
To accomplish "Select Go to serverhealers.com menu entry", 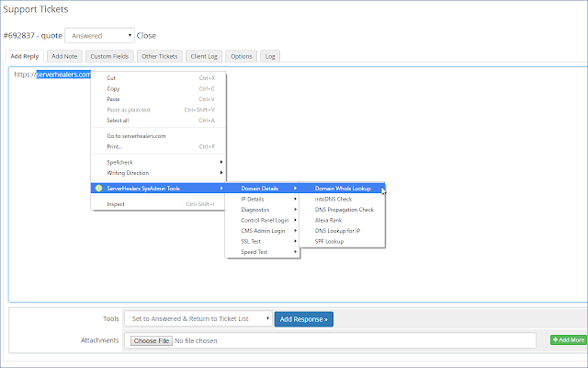I will 158,136.
